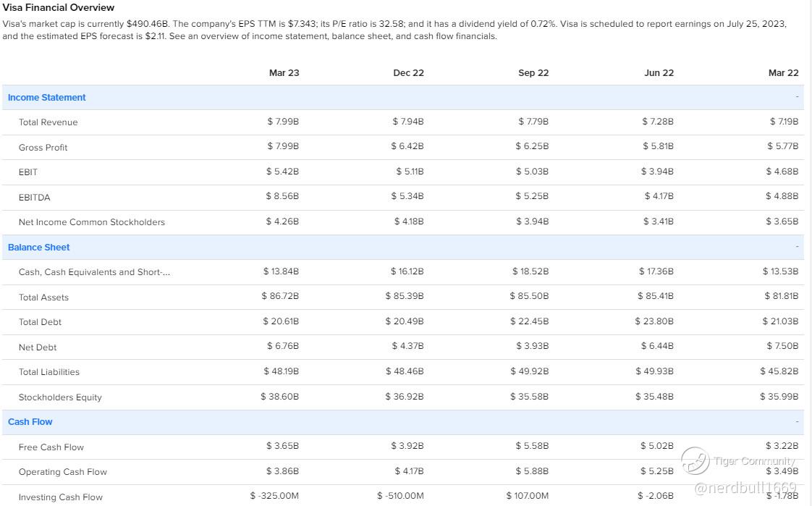Select Sep 22 Investing Cash Flow $ 107.00M
Image resolution: width=812 pixels, height=506 pixels.
coord(527,496)
